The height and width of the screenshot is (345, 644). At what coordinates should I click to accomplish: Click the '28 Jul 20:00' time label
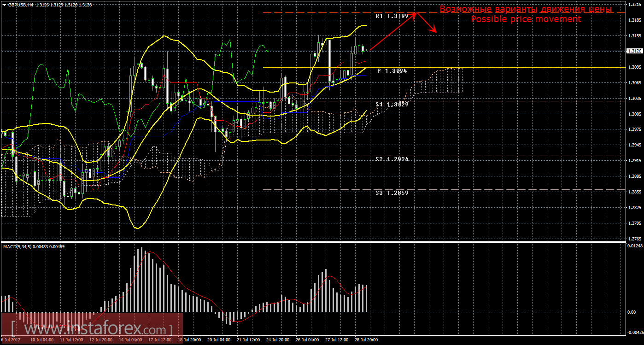[366, 340]
